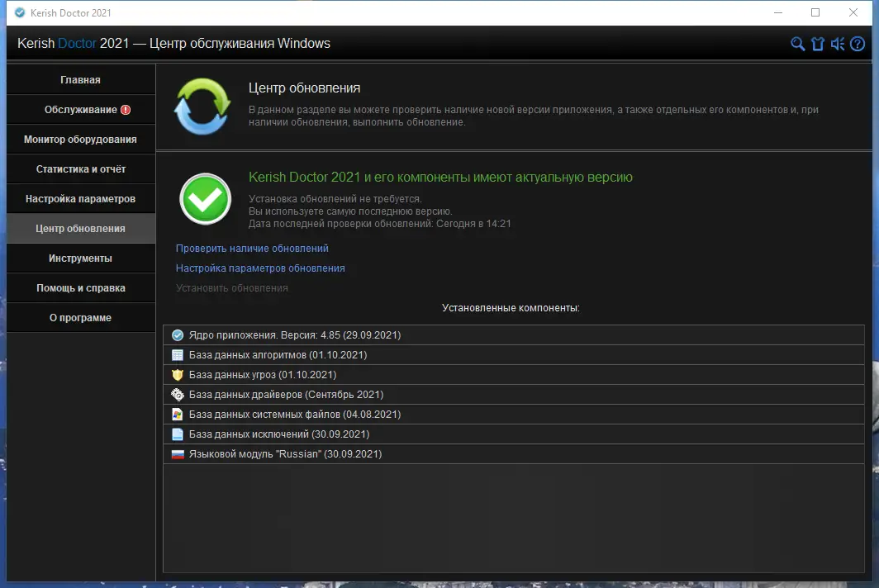Open help question mark icon

[x=858, y=44]
